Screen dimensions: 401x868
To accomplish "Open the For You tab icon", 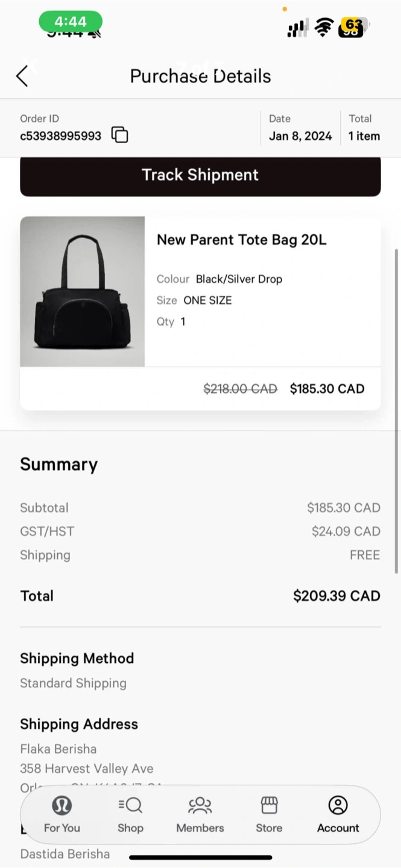I will [x=62, y=814].
